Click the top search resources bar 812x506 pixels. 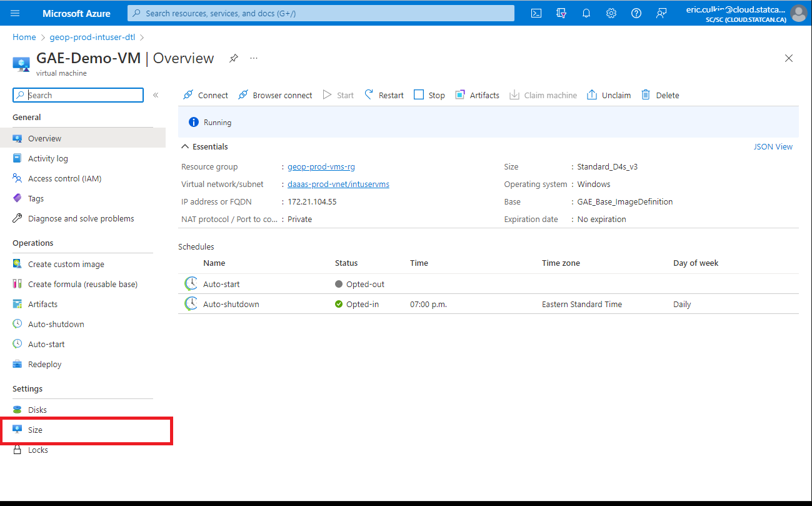tap(321, 13)
